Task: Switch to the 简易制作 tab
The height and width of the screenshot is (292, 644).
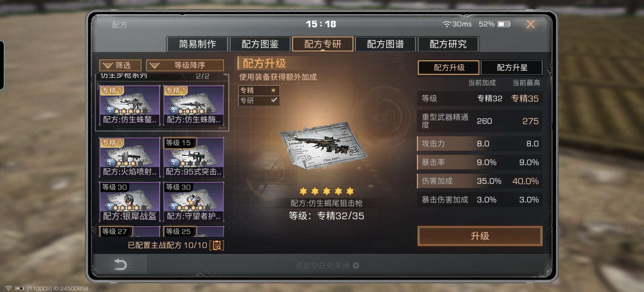Action: [x=197, y=44]
